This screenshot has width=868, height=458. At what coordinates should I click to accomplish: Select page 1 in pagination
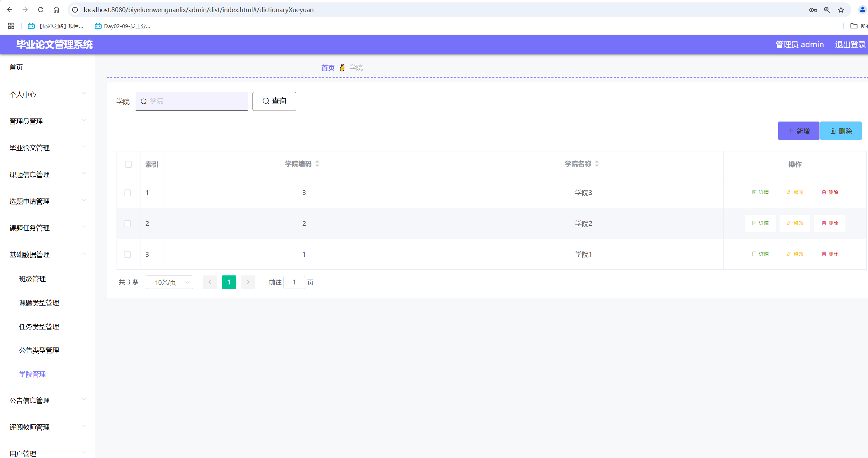pos(229,282)
